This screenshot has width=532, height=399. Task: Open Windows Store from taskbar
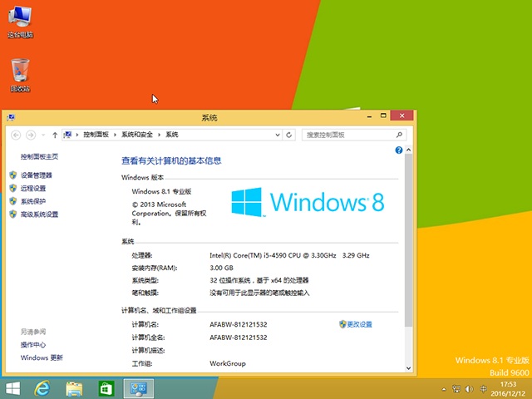click(106, 389)
